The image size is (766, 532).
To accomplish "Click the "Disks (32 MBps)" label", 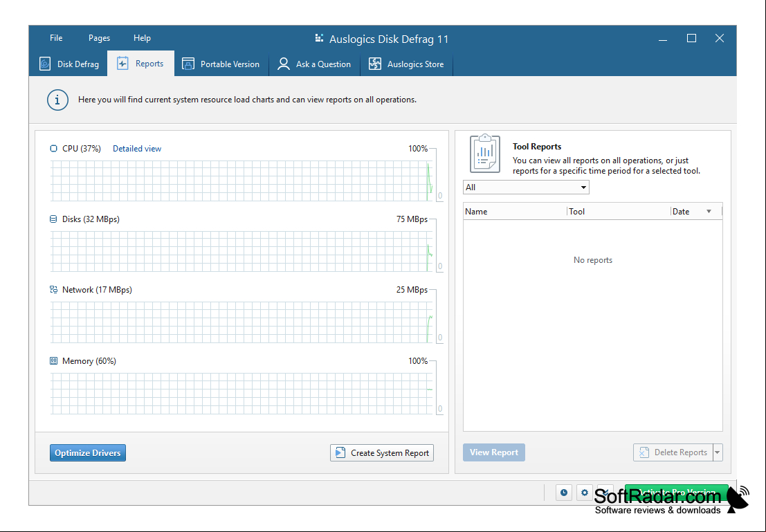I will [91, 219].
